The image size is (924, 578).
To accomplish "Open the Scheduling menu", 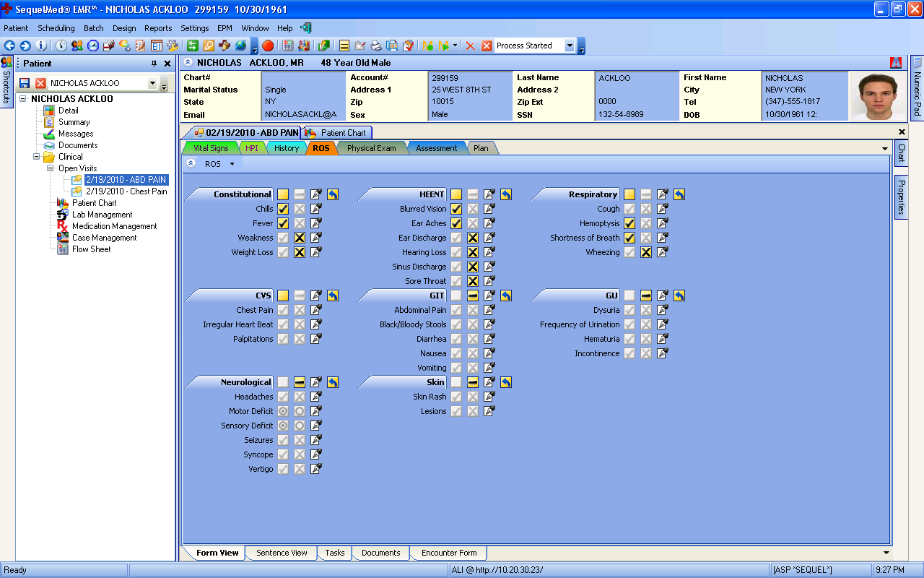I will (56, 28).
